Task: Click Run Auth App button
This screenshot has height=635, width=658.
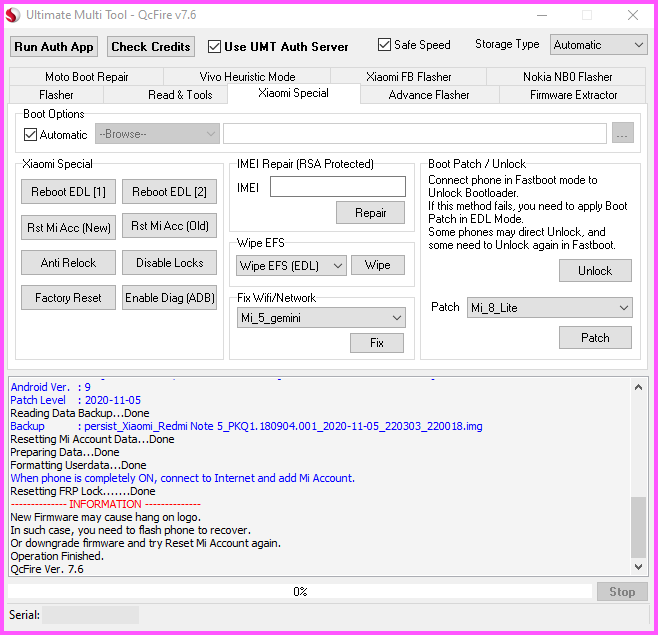Action: point(54,47)
